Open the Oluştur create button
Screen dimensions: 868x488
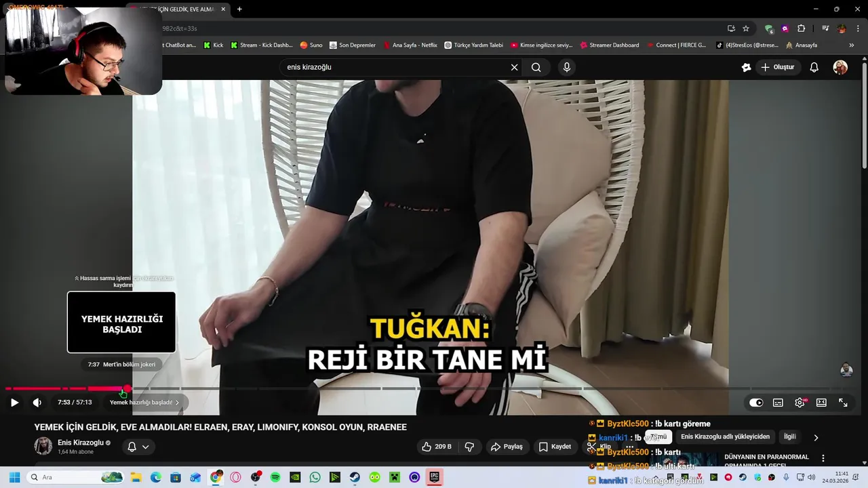coord(777,67)
